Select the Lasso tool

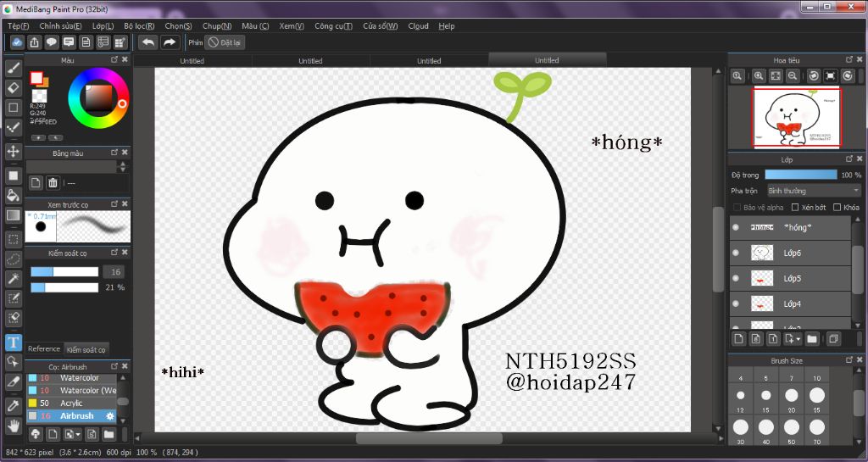[14, 259]
